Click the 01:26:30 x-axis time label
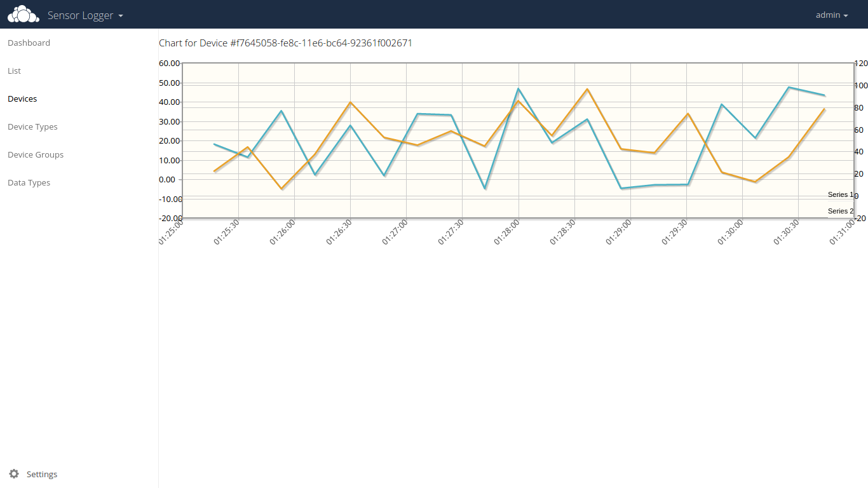The width and height of the screenshot is (868, 488). pos(339,233)
